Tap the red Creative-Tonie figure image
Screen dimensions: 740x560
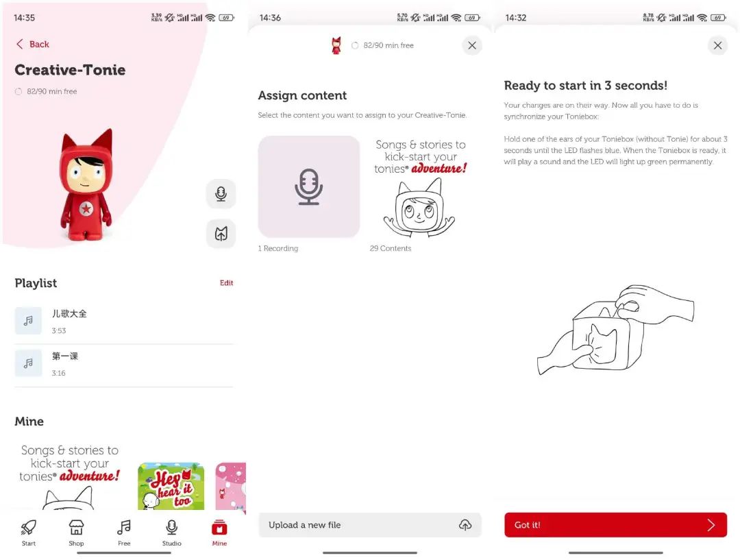pyautogui.click(x=86, y=185)
